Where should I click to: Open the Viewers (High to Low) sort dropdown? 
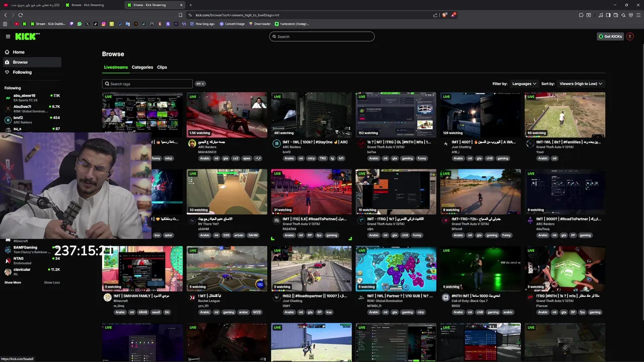581,84
